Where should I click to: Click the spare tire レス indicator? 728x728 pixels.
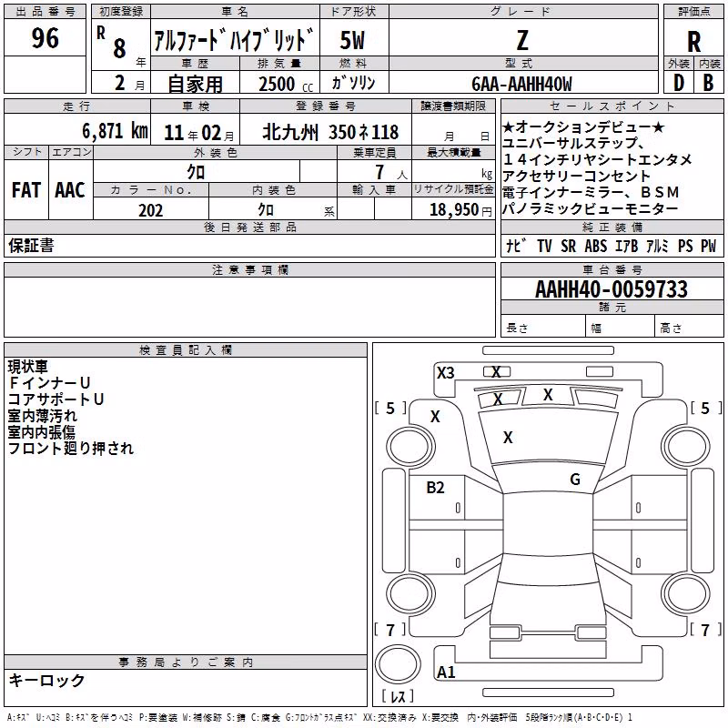click(x=398, y=696)
